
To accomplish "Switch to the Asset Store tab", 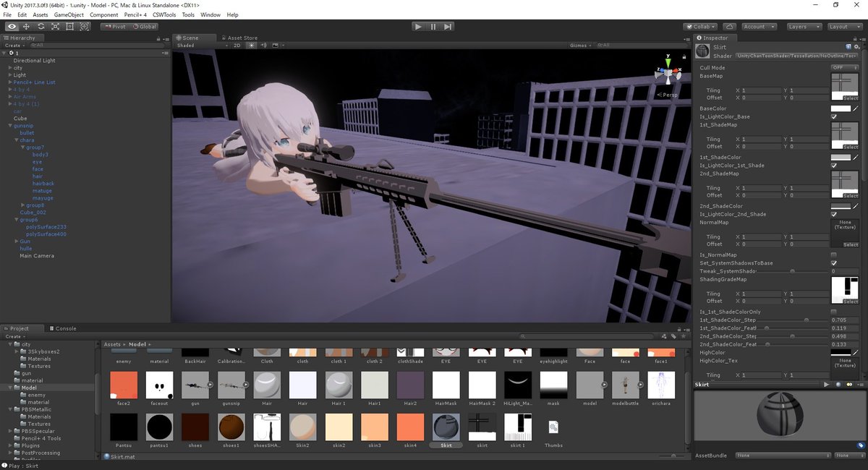I will click(239, 38).
